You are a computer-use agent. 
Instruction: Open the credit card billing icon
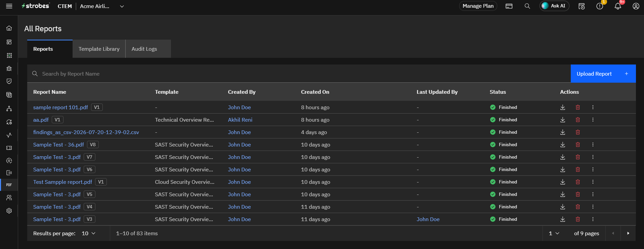click(x=509, y=6)
